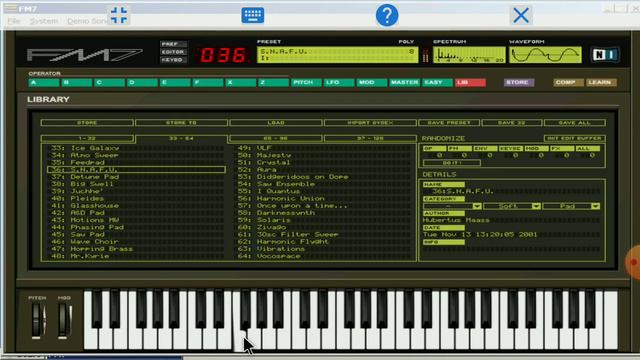Click the author field Hubertus Maass
Screen dimensions: 640x360
[512, 220]
